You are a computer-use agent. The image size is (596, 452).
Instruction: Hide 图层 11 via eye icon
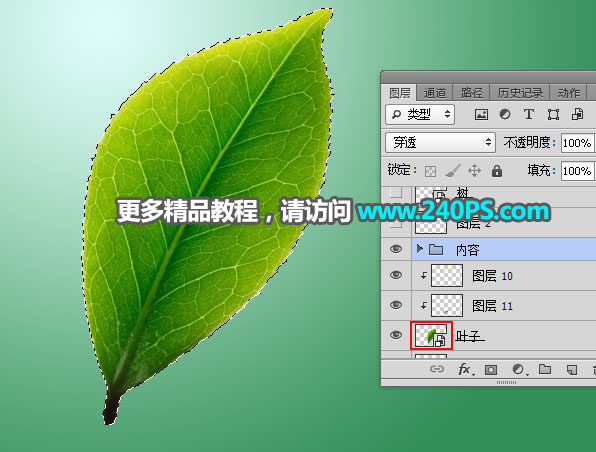(396, 305)
